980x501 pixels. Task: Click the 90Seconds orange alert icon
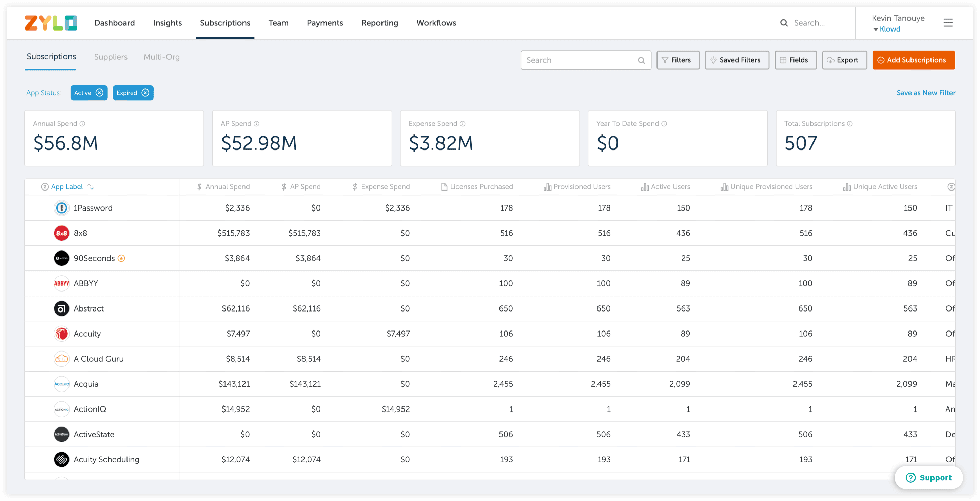[121, 258]
